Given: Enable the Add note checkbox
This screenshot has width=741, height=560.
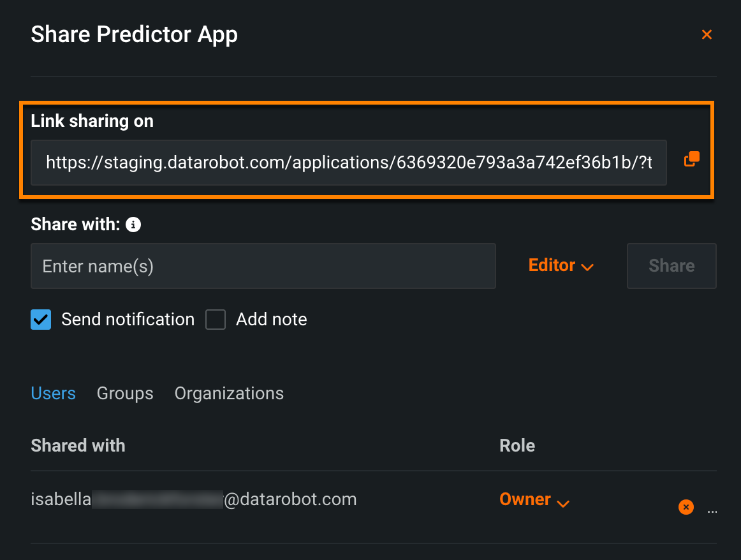Looking at the screenshot, I should point(216,320).
